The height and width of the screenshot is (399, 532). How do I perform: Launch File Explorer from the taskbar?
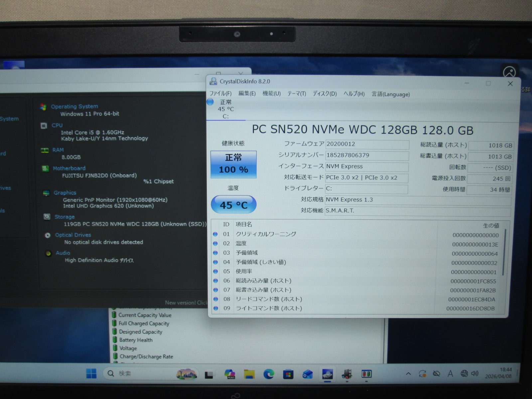click(249, 374)
